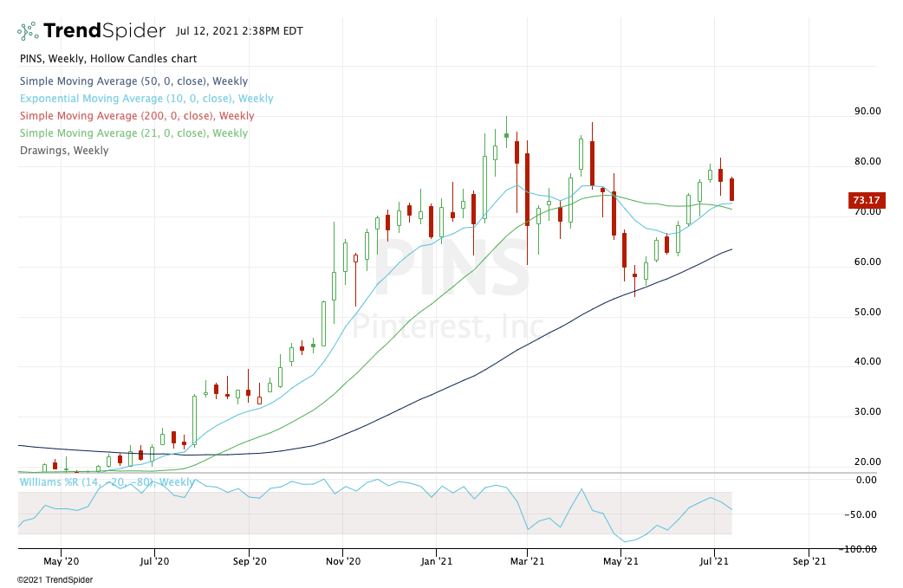Select the Simple Moving Average (21) legend entry
This screenshot has width=903, height=588.
coord(133,132)
